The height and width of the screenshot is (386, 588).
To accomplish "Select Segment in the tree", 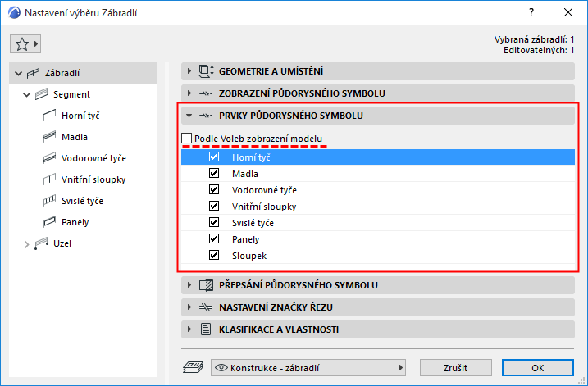I will (71, 94).
